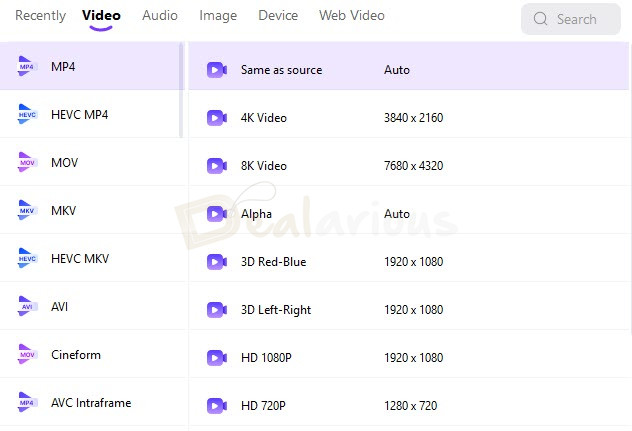Switch to the Recently tab
Image resolution: width=632 pixels, height=431 pixels.
point(40,15)
